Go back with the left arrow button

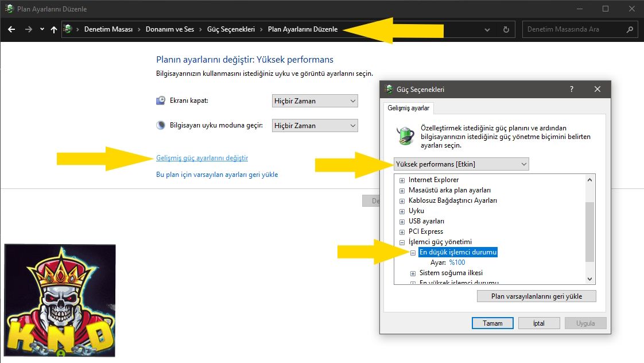[x=11, y=29]
